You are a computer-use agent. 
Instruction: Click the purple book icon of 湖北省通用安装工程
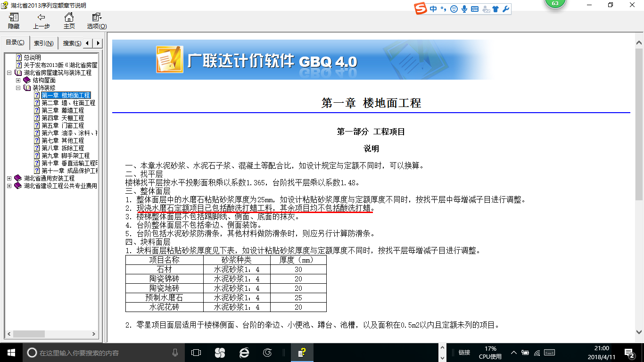(x=18, y=178)
